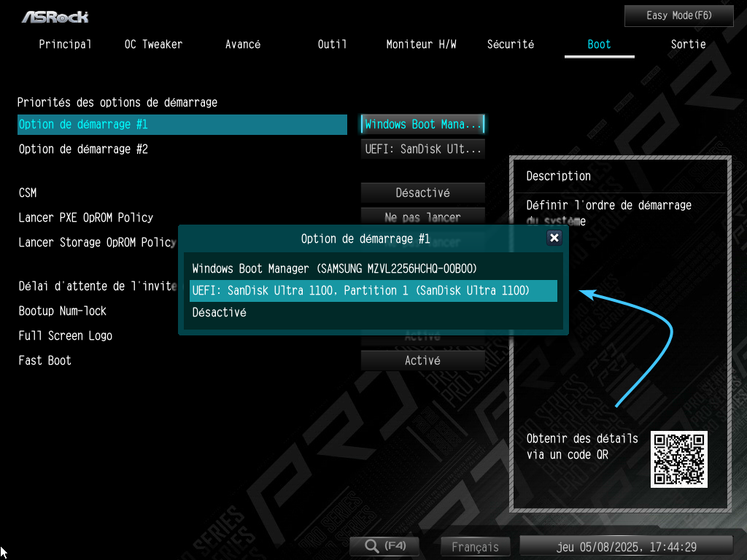This screenshot has width=747, height=560.
Task: Expand boot option #1 Windows Boot Manager dropdown
Action: (x=423, y=125)
